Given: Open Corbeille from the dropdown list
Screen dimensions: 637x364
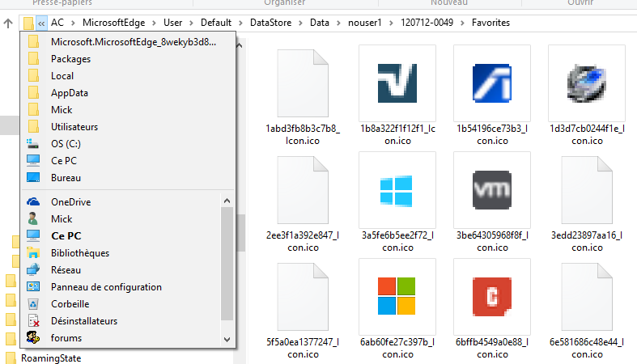Looking at the screenshot, I should pyautogui.click(x=121, y=304).
